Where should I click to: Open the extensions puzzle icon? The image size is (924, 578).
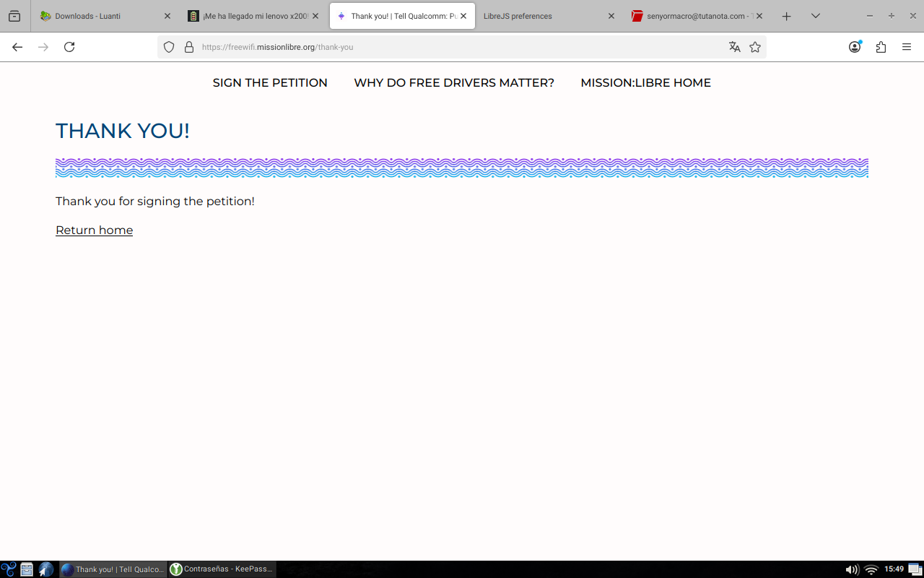point(881,47)
